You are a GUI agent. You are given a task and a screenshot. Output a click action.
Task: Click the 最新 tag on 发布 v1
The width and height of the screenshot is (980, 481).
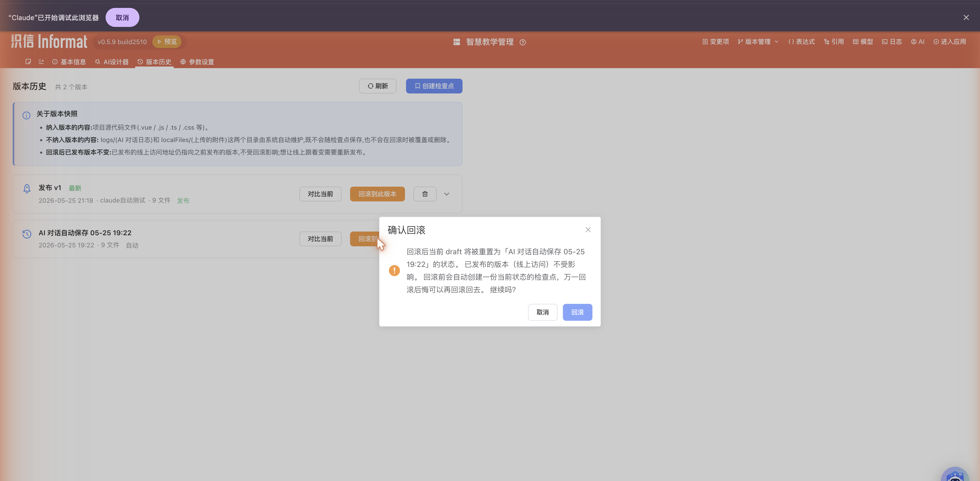point(75,188)
